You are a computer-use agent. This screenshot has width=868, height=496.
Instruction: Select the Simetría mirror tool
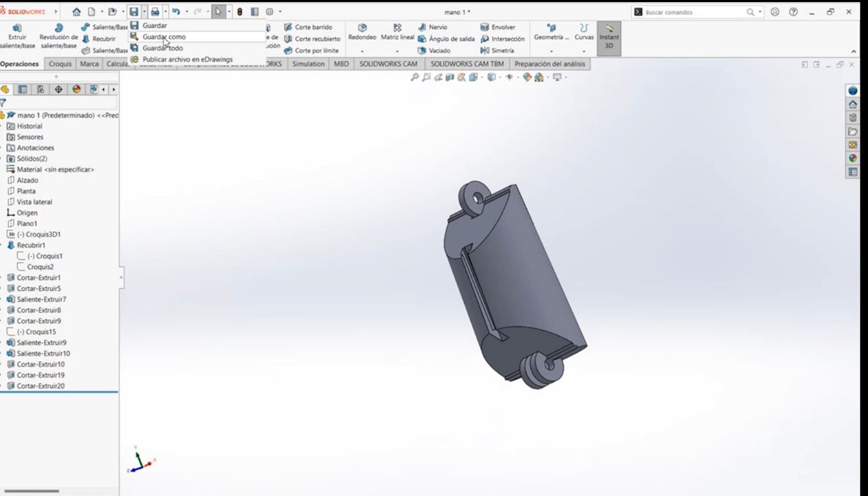click(497, 51)
